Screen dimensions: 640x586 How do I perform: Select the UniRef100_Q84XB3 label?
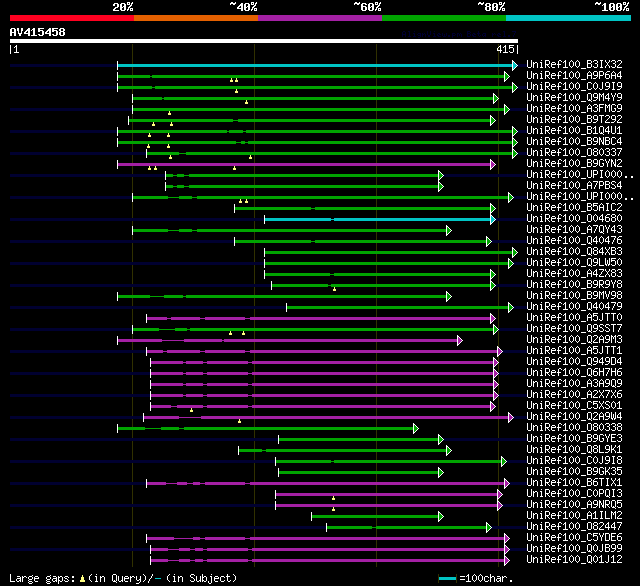pos(574,252)
